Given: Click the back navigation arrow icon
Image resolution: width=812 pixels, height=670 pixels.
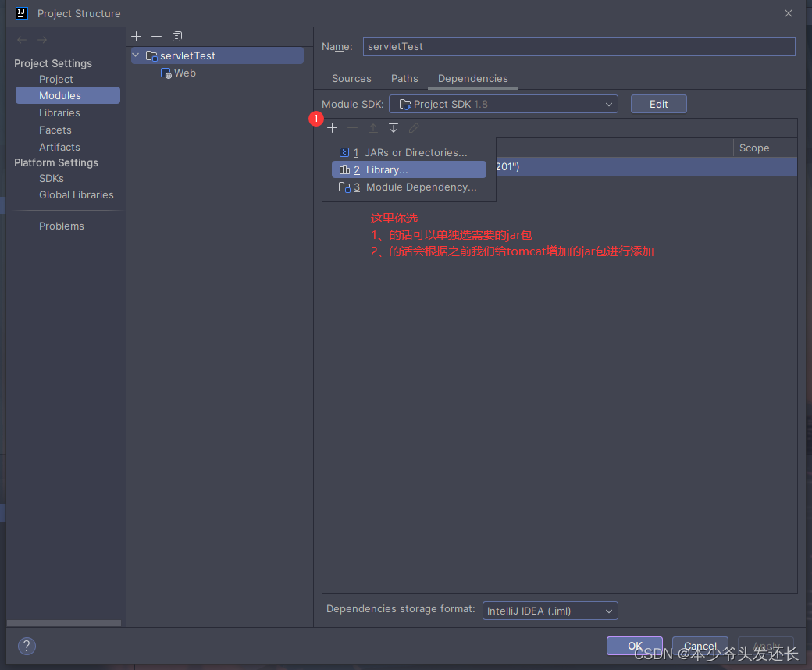Looking at the screenshot, I should click(x=21, y=39).
